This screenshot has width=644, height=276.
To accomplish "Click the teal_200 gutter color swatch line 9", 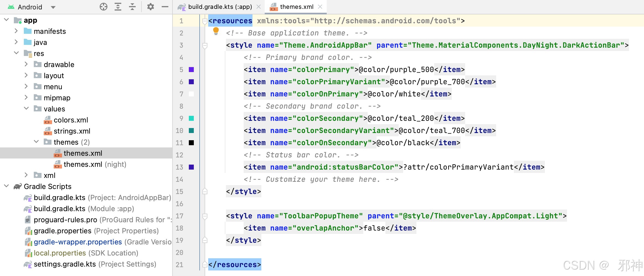I will (x=191, y=118).
